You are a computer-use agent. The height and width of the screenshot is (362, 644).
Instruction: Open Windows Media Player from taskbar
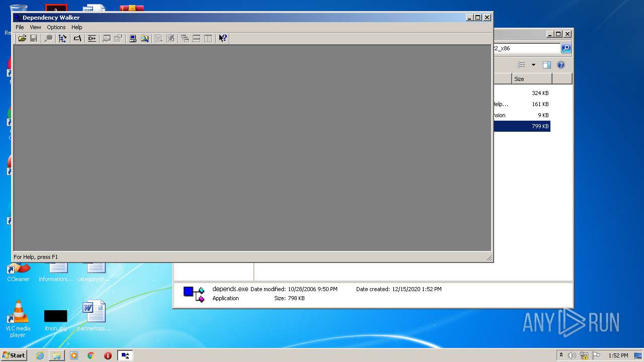(x=74, y=355)
